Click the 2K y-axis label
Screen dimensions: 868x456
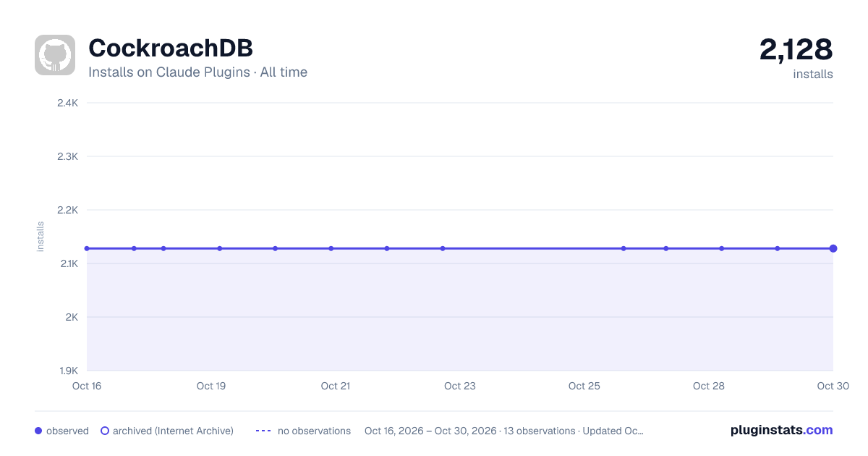coord(71,317)
